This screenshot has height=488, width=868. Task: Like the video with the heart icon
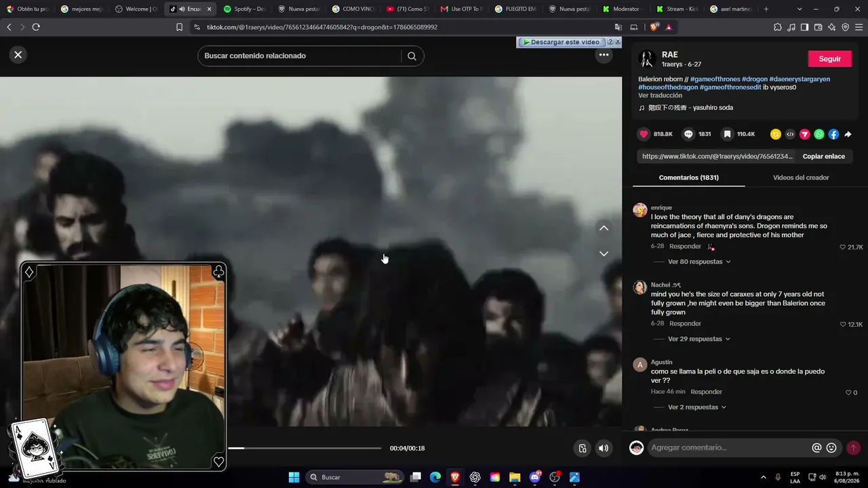[644, 134]
